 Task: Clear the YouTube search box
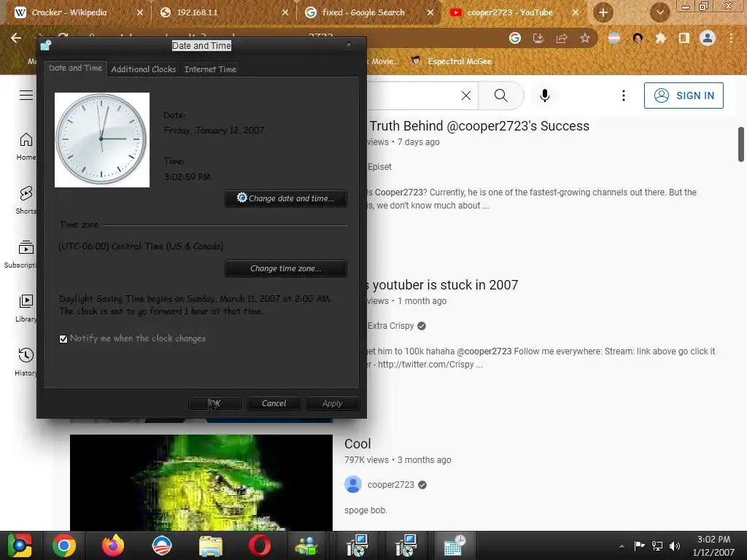[466, 96]
